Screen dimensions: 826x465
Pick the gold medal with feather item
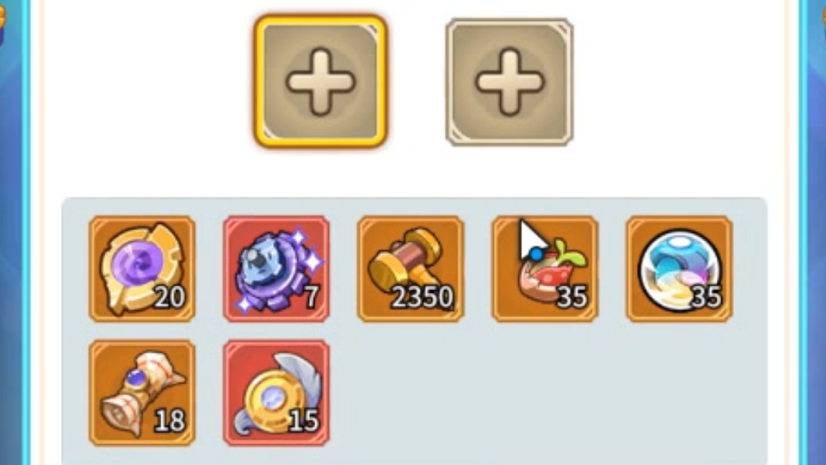pyautogui.click(x=277, y=393)
